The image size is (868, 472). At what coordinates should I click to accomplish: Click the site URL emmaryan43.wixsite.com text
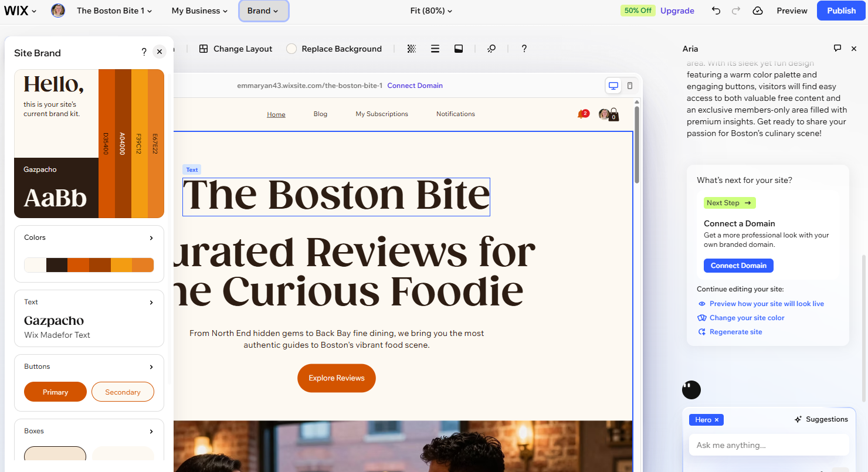(x=310, y=86)
